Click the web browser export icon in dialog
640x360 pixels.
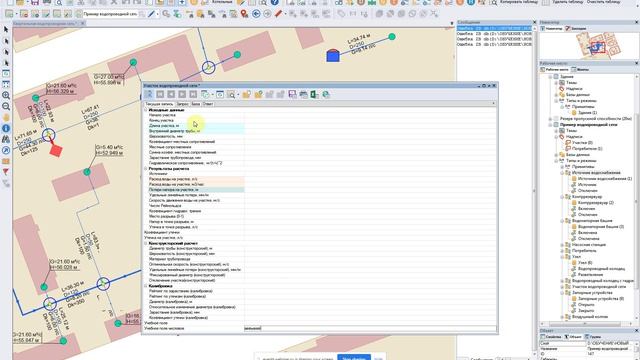[326, 95]
